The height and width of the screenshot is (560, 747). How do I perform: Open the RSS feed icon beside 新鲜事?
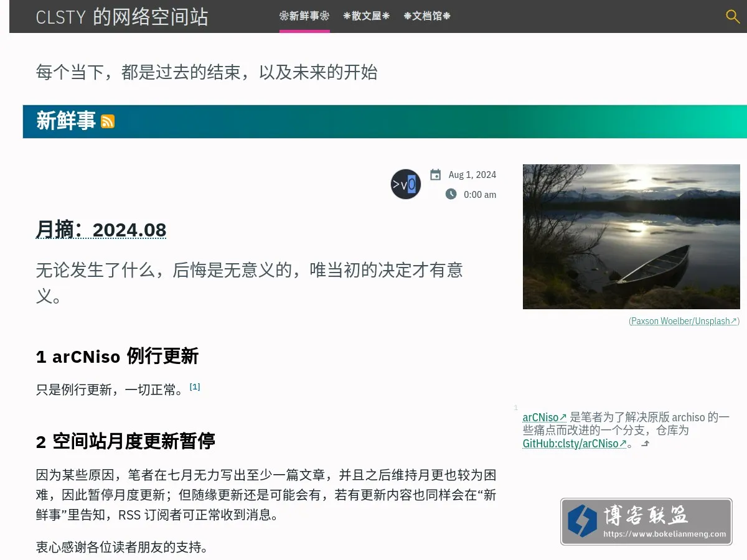click(x=108, y=121)
